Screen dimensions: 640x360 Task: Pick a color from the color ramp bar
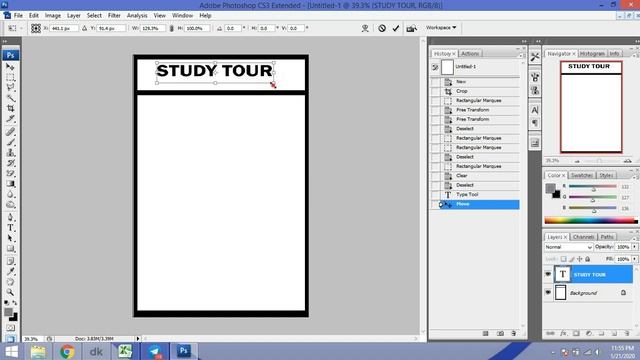point(591,221)
